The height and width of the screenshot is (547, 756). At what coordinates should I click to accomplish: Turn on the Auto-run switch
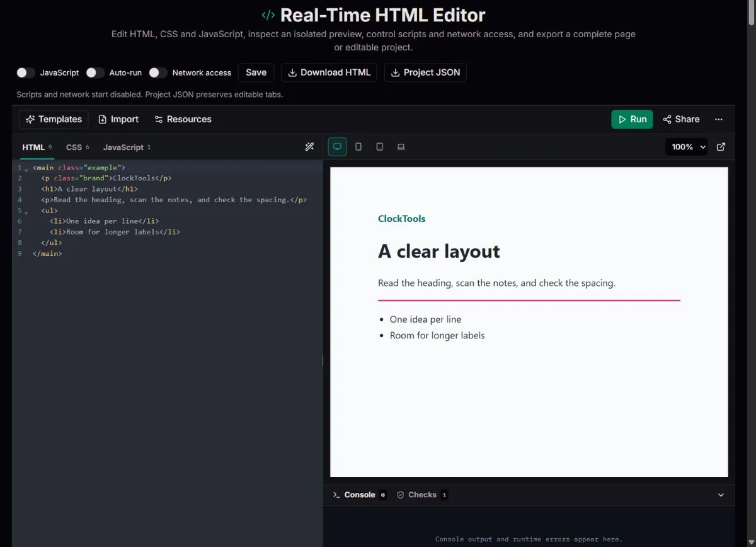(x=95, y=72)
